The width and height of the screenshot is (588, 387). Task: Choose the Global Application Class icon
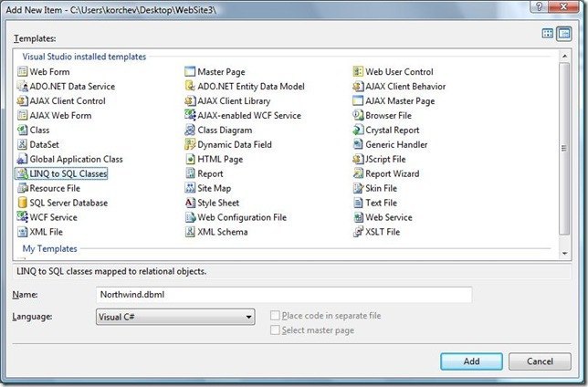tap(23, 159)
